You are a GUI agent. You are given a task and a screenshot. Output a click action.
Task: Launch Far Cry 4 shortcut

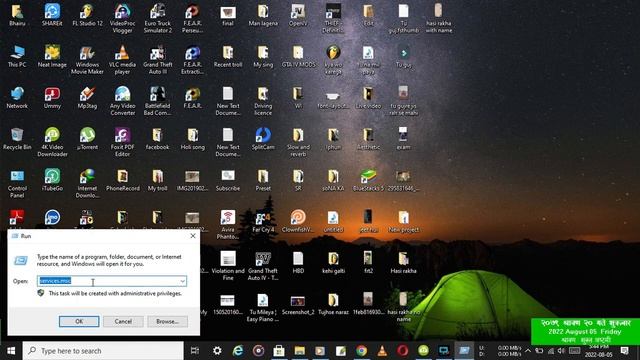click(x=263, y=221)
